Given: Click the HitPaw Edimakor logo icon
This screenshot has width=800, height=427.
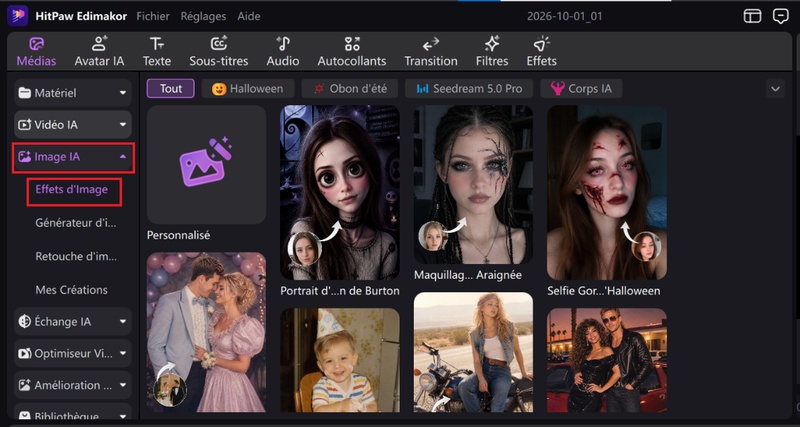Looking at the screenshot, I should point(17,16).
